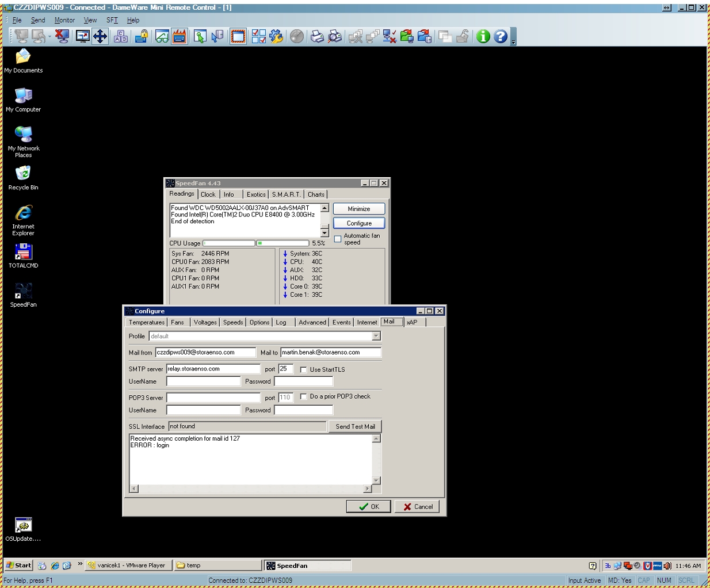The width and height of the screenshot is (710, 588).
Task: Click the temp folder taskbar button
Action: click(217, 566)
